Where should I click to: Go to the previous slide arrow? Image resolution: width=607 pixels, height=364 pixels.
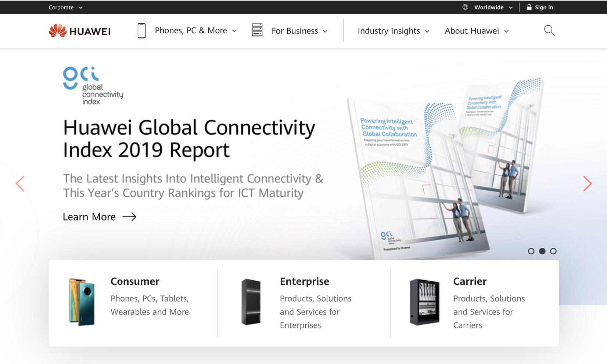[20, 183]
